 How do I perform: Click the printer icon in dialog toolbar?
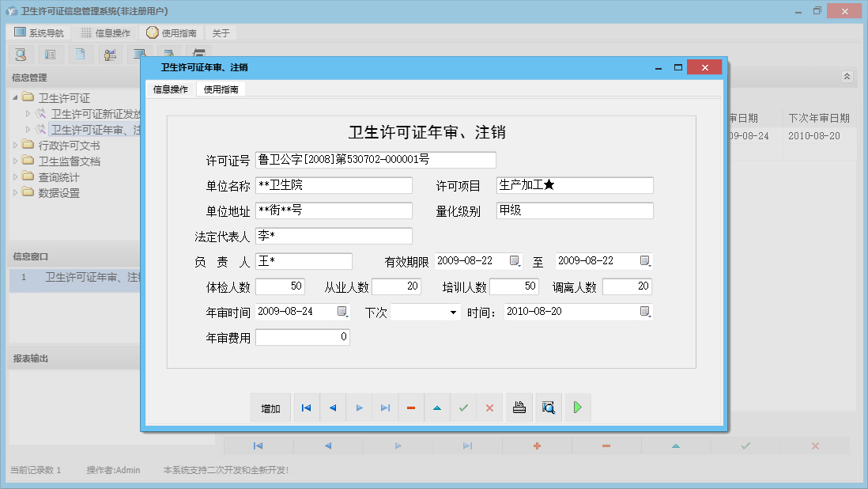[519, 407]
